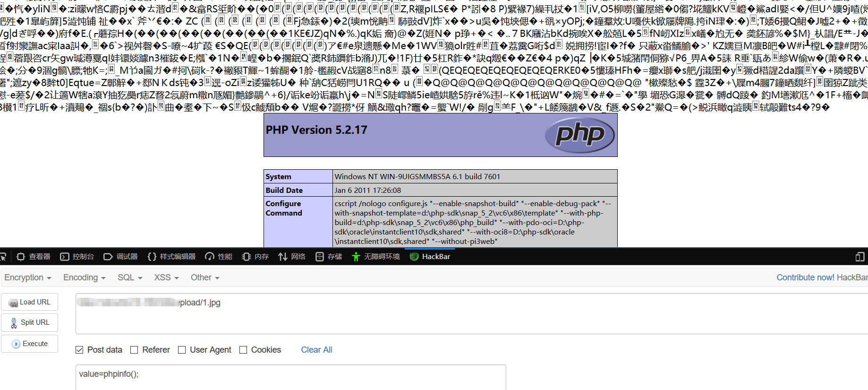This screenshot has width=868, height=390.
Task: Click the Split URL button
Action: point(30,322)
